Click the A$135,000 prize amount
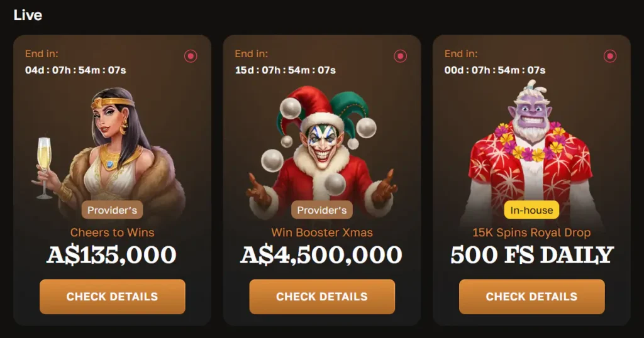The height and width of the screenshot is (338, 644). point(112,254)
